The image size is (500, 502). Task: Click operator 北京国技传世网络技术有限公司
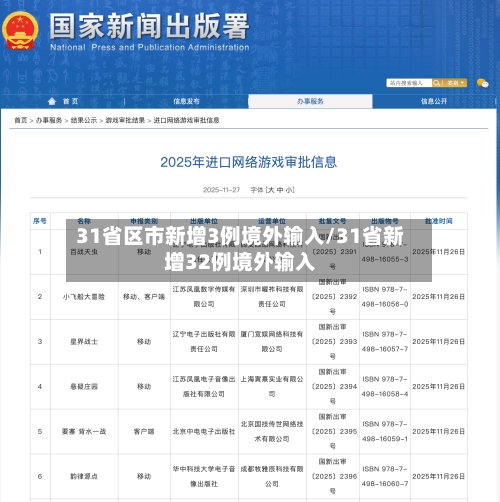[272, 432]
